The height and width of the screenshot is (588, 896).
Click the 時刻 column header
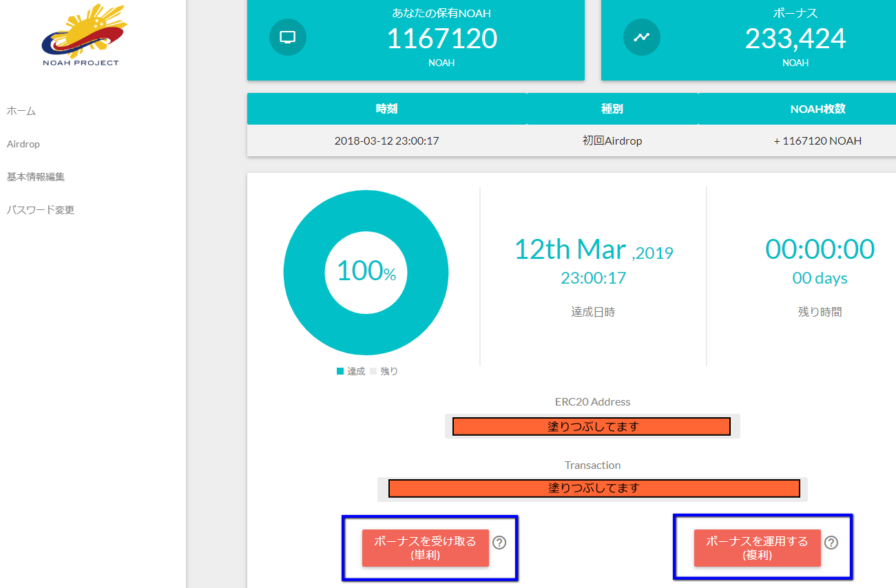[x=386, y=109]
